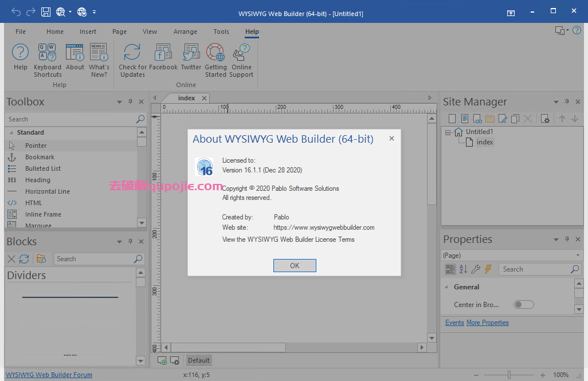
Task: Click the wrench icon in Properties
Action: (476, 269)
